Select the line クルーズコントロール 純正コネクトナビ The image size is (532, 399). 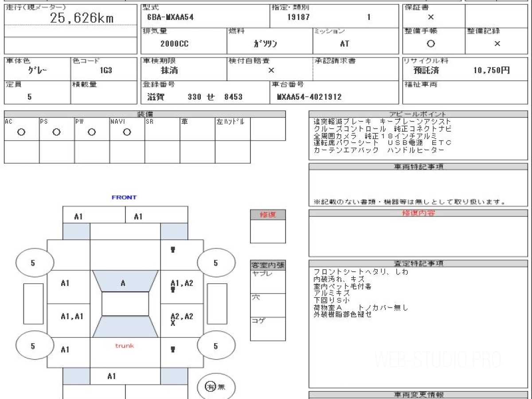point(383,129)
